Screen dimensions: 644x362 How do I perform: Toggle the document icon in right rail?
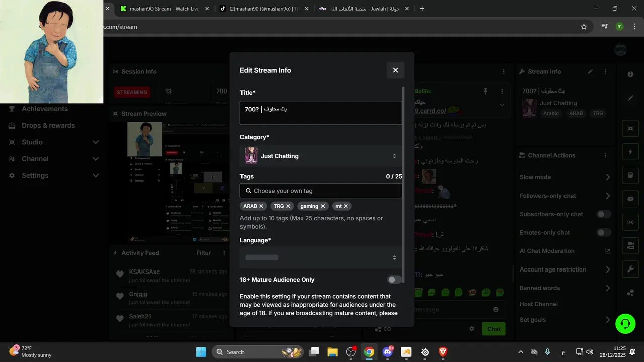[630, 175]
